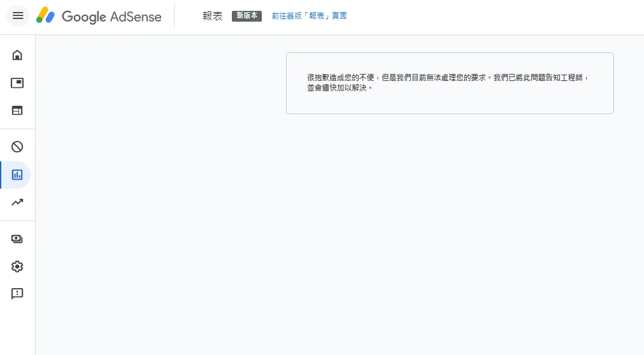Follow the 前往舊版「報表」頁面 link
This screenshot has width=644, height=355.
pyautogui.click(x=309, y=16)
